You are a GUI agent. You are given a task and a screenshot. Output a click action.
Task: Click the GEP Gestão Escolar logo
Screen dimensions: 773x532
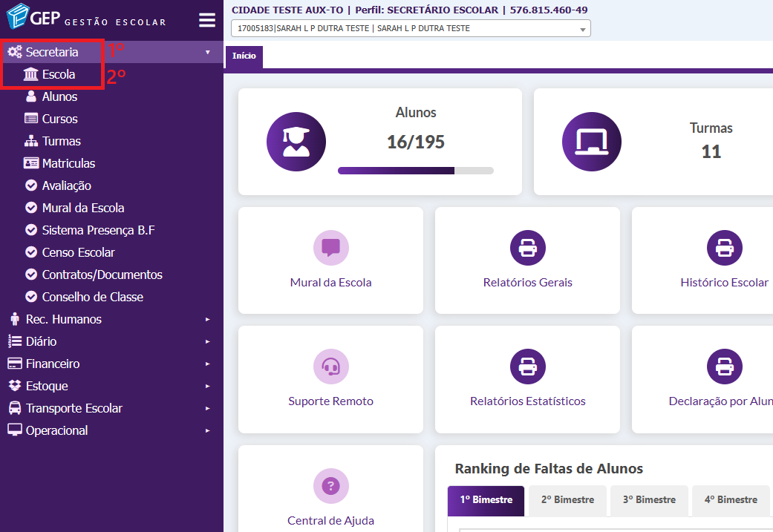click(85, 18)
